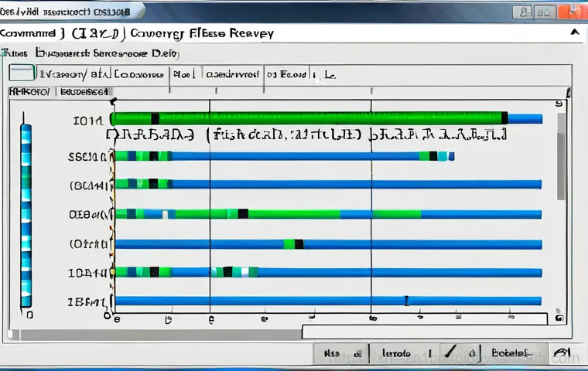Click the small marker on the bottom row bar
This screenshot has width=588, height=371.
(x=406, y=300)
